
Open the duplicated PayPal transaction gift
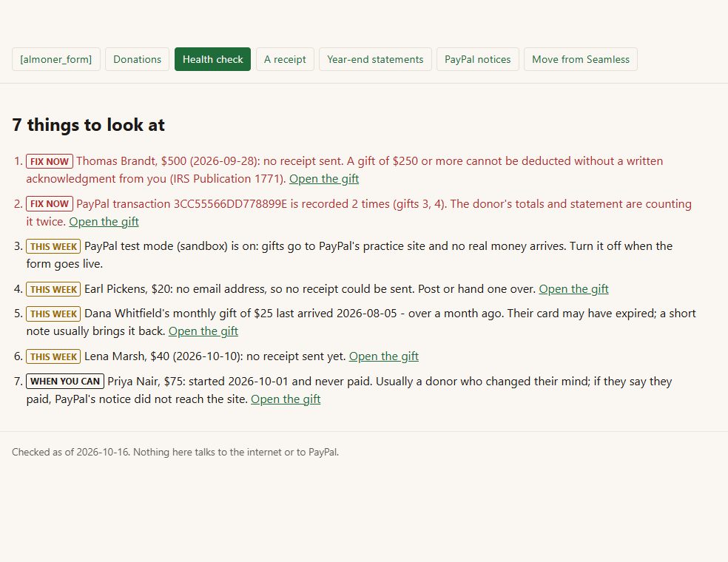click(x=104, y=222)
